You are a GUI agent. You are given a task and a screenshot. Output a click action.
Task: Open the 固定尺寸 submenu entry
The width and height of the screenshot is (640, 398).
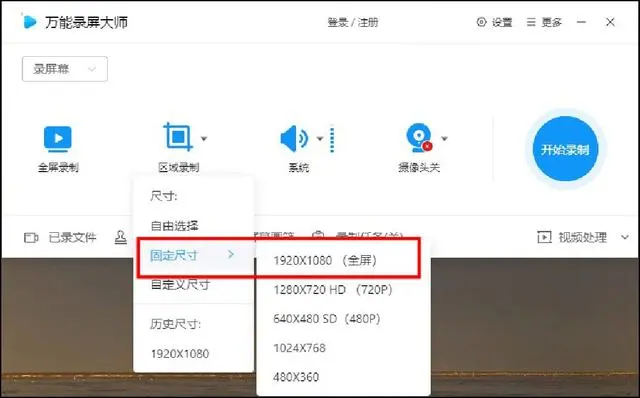click(193, 256)
